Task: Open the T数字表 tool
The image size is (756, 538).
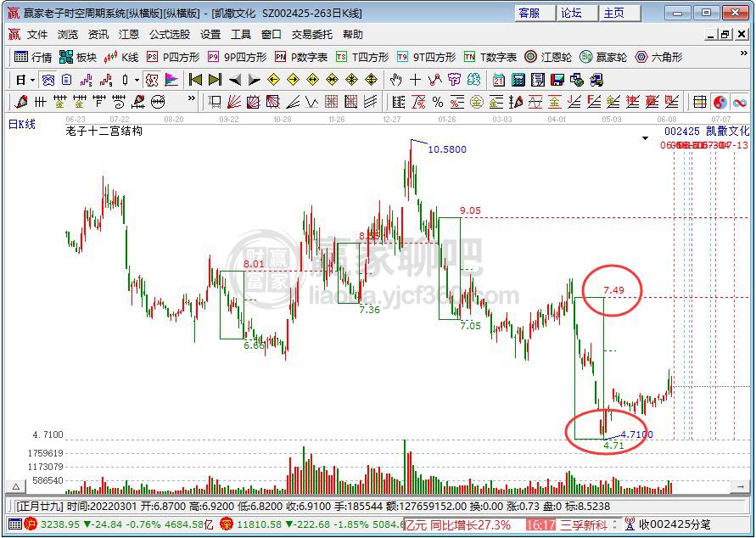Action: [x=490, y=58]
